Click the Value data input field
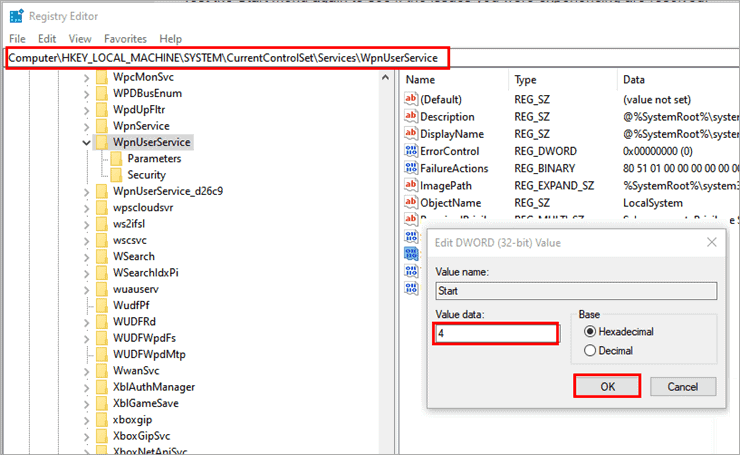Screen dimensions: 740x455 tap(495, 334)
